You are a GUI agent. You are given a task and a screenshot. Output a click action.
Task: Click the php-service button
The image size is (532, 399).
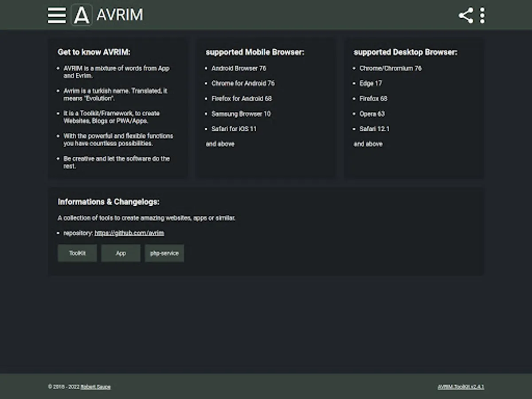pos(164,253)
